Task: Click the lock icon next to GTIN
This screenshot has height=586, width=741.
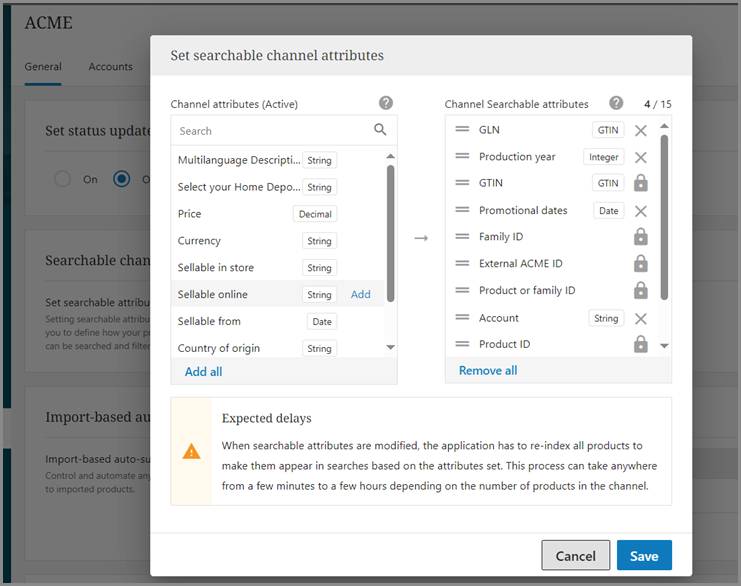Action: [x=641, y=183]
